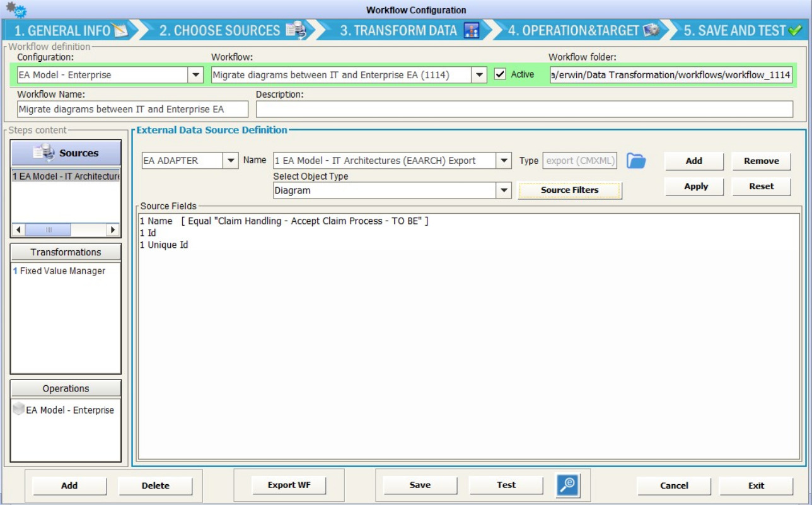Click the Transformations panel header
The width and height of the screenshot is (812, 505).
click(66, 252)
